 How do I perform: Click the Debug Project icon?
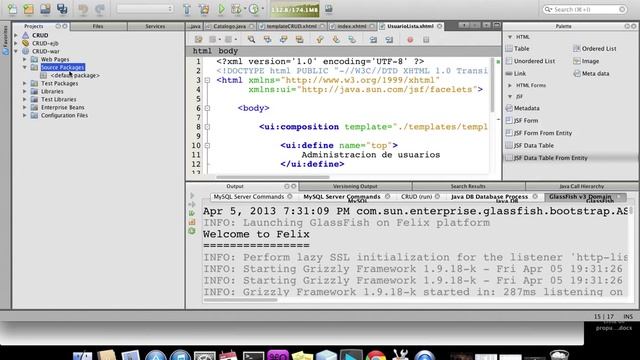[236, 9]
